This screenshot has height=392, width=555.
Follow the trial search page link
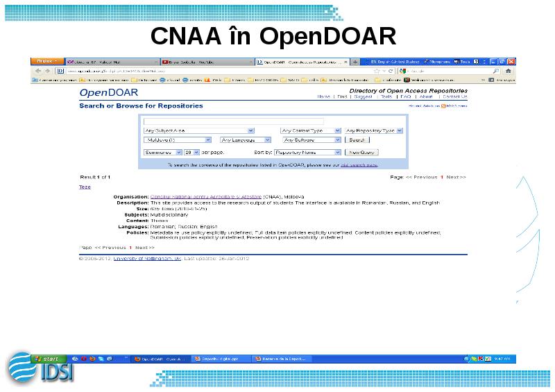coord(359,164)
